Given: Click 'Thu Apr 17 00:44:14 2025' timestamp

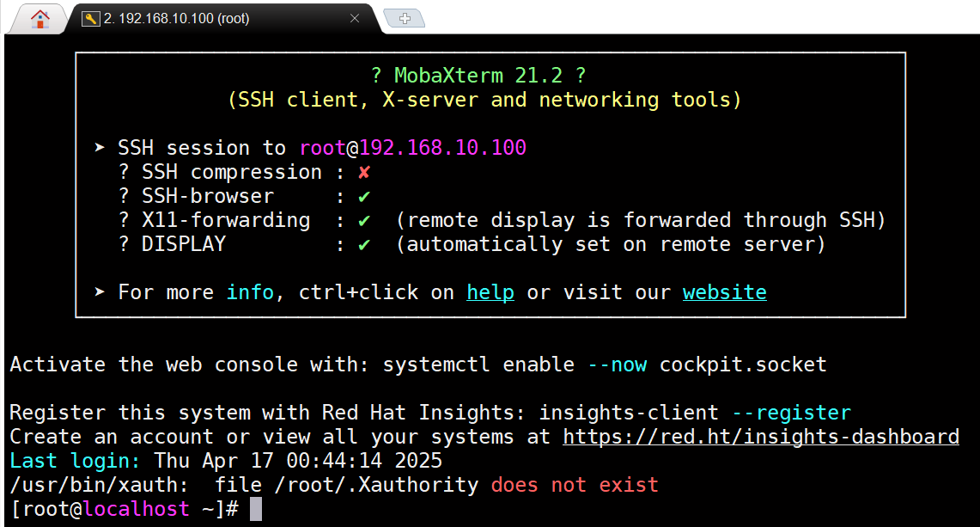Looking at the screenshot, I should pos(298,461).
